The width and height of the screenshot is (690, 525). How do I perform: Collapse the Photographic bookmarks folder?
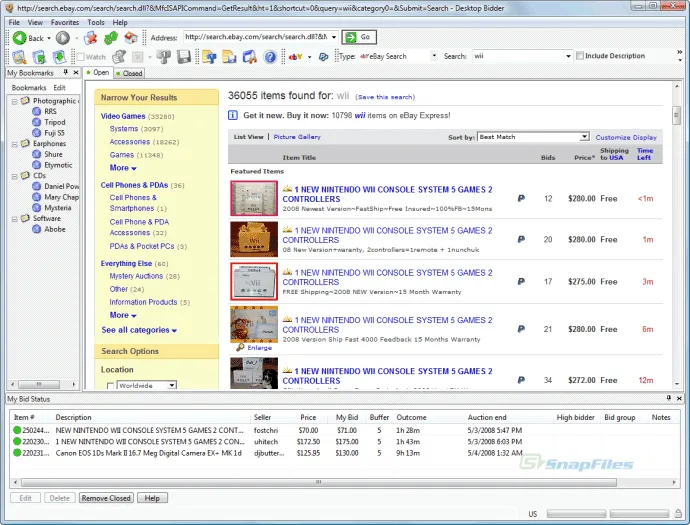coord(15,101)
